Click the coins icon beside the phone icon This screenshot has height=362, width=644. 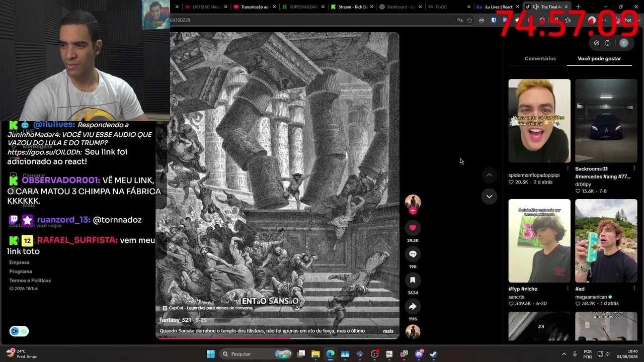point(597,43)
